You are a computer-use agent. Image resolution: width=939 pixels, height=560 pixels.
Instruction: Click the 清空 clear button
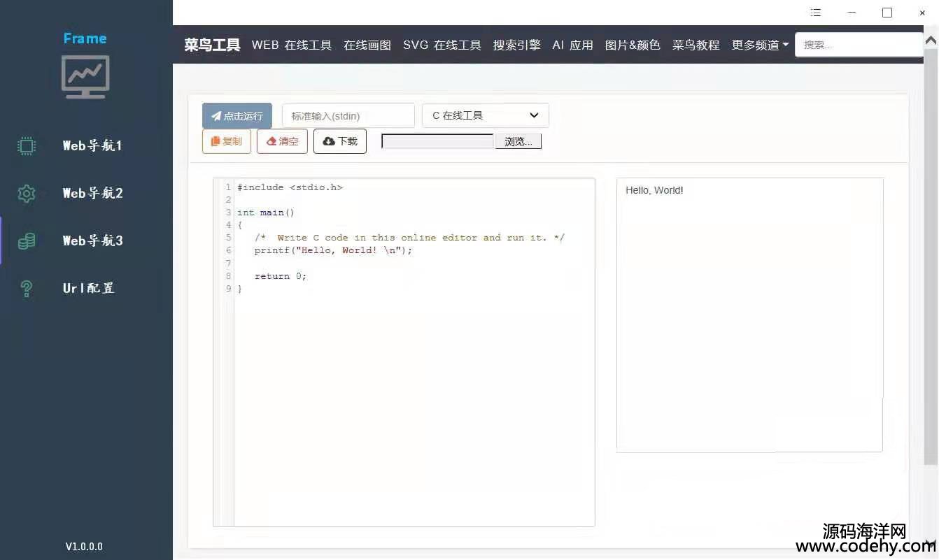coord(282,141)
